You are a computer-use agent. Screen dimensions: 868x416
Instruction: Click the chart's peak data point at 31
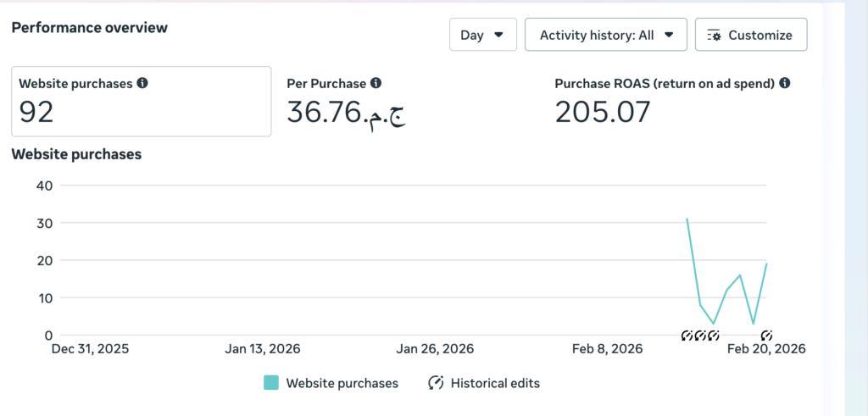687,219
